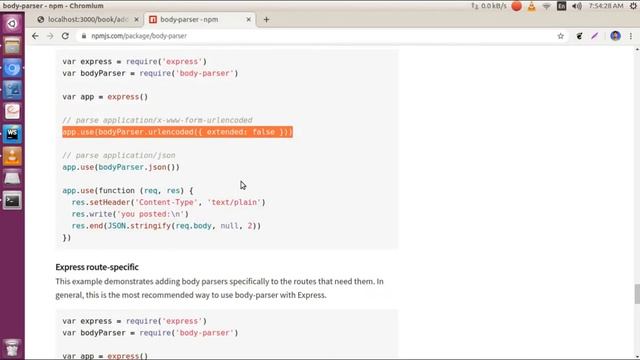Click the purple pen extension icon
This screenshot has width=640, height=360.
coord(595,36)
